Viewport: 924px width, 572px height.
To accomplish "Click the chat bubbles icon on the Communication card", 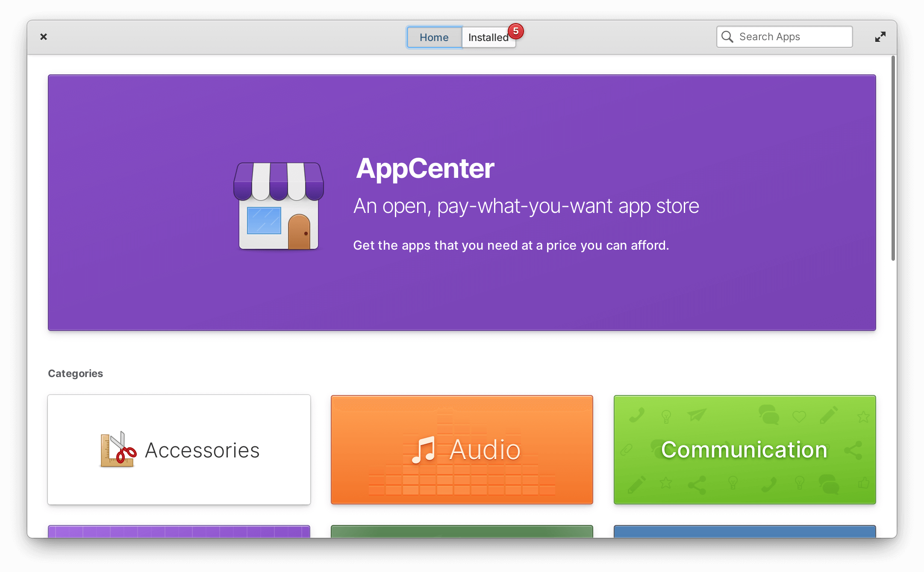I will [x=770, y=415].
